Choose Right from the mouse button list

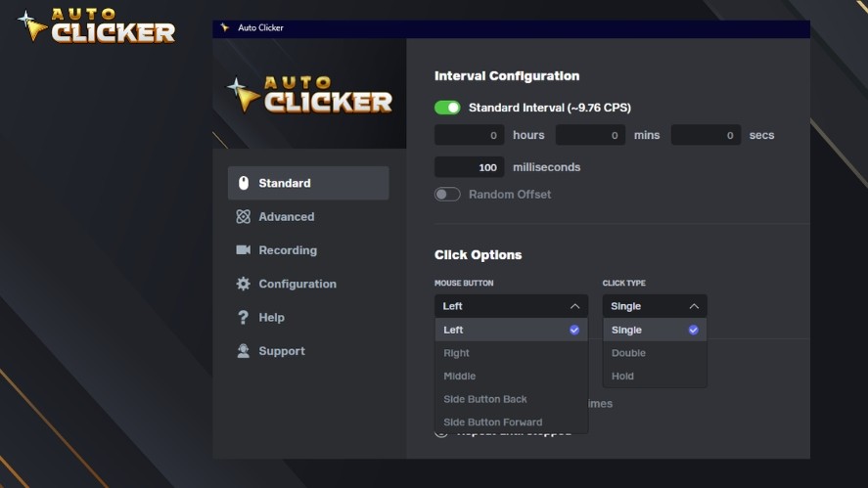511,353
